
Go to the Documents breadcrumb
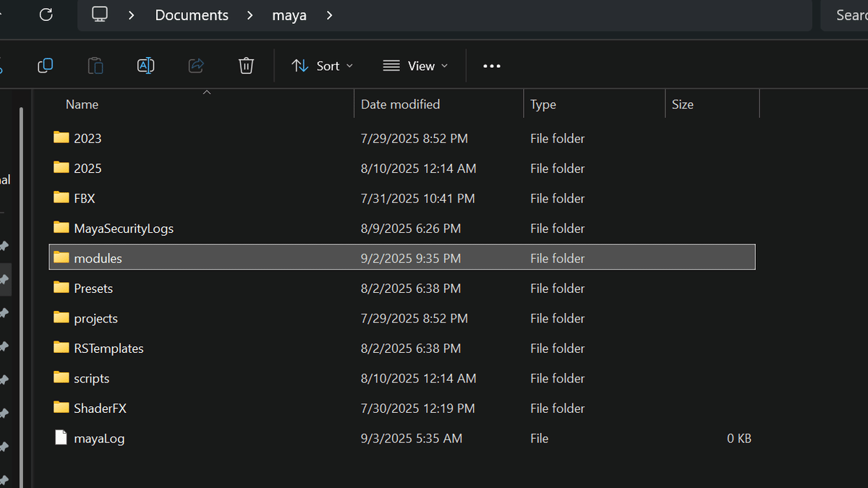[192, 15]
